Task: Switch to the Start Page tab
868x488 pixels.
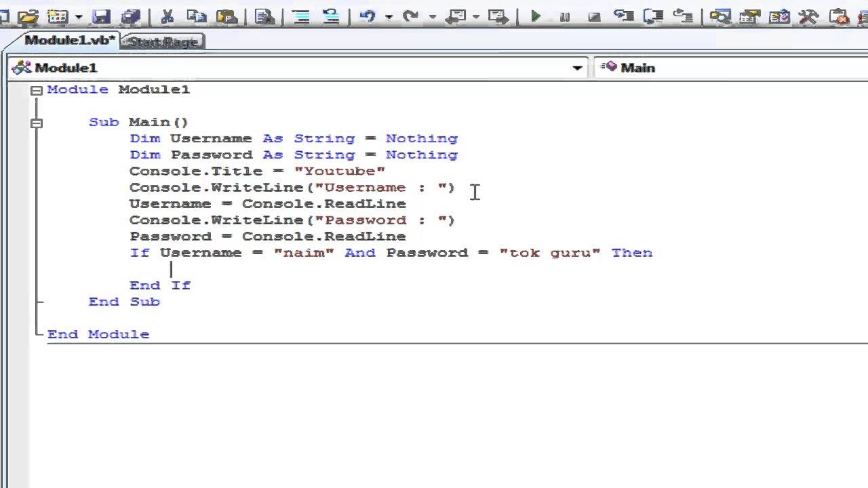Action: 163,42
